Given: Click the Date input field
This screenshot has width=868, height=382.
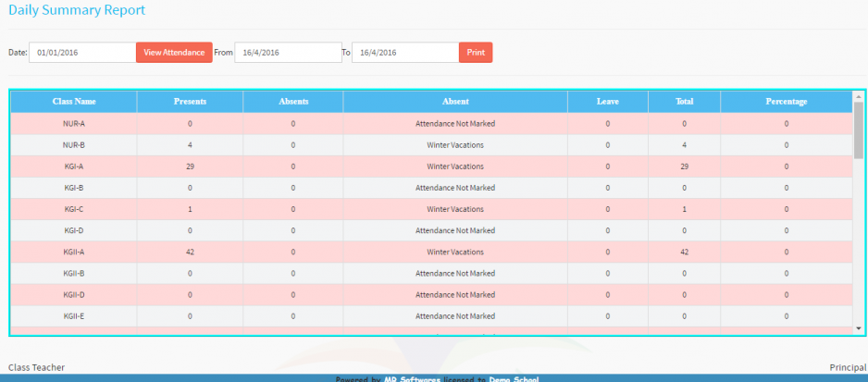Looking at the screenshot, I should pyautogui.click(x=82, y=53).
